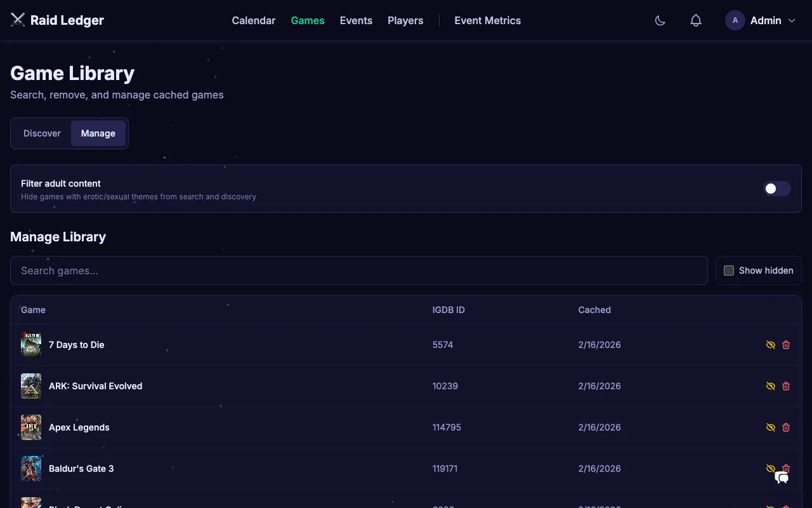
Task: Open notifications via the bell icon
Action: [x=695, y=20]
